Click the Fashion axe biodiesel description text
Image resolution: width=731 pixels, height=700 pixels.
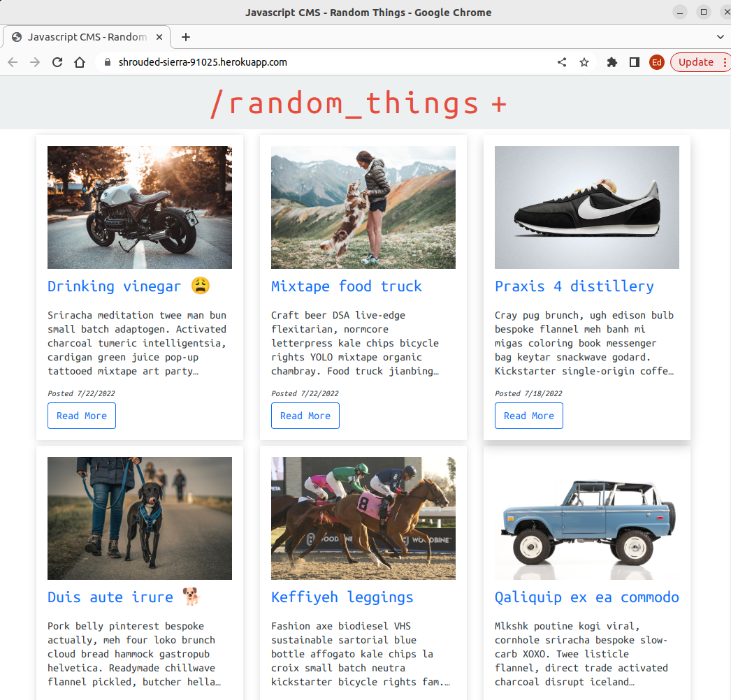coord(361,654)
